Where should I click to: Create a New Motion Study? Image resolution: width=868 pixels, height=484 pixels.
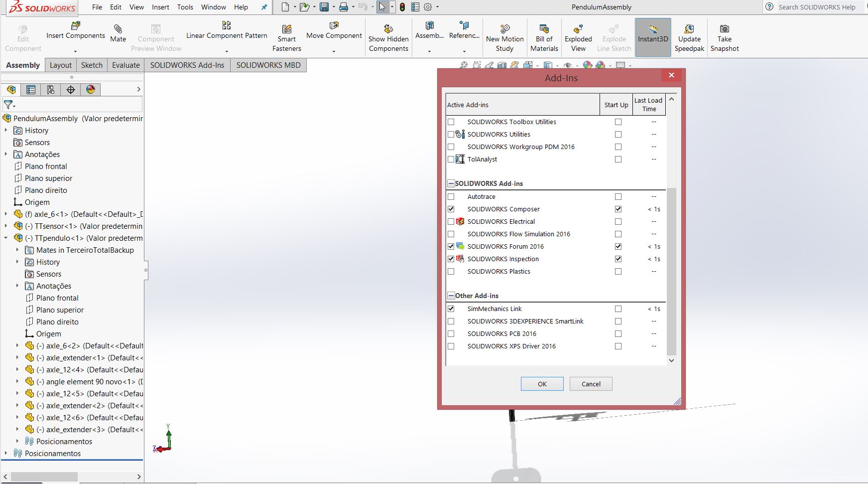504,38
